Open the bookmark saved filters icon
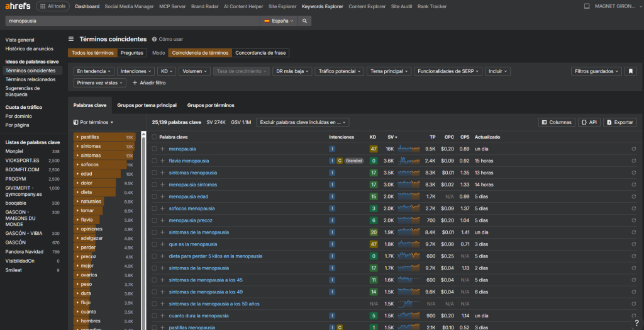This screenshot has width=644, height=330. click(631, 71)
